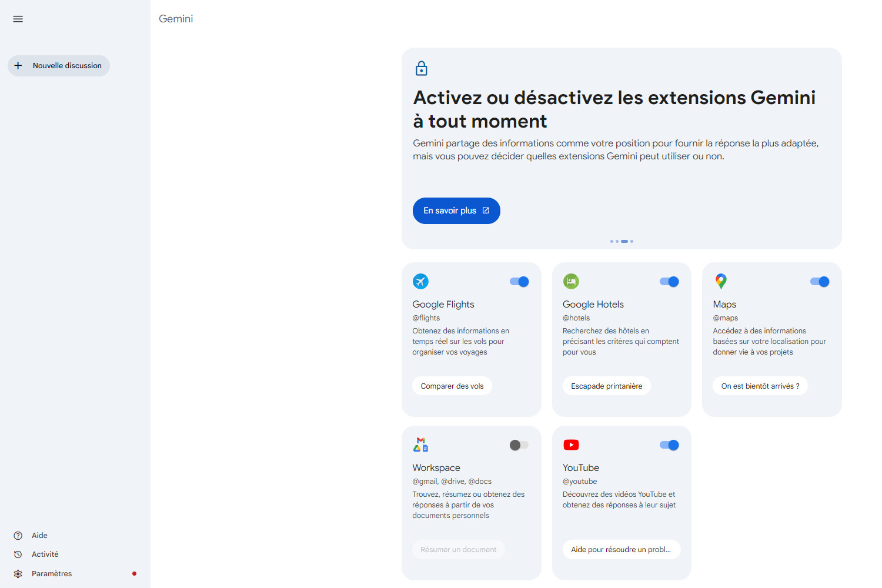Click the Paramètres gear icon

tap(18, 574)
